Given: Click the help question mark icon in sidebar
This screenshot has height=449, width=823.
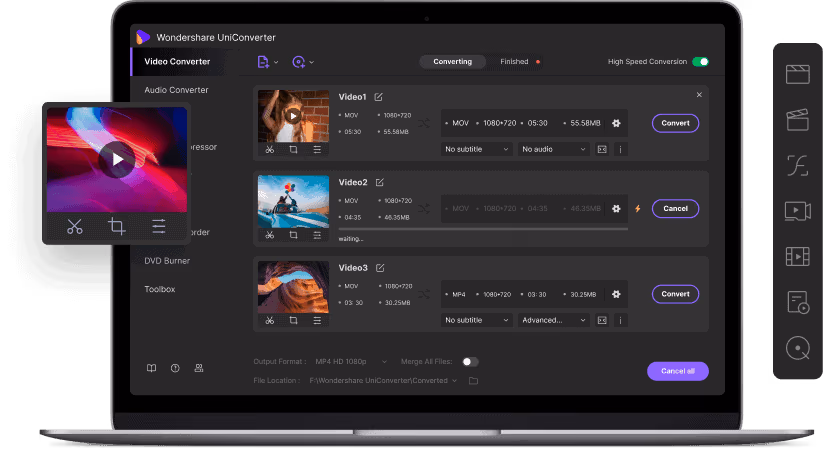Looking at the screenshot, I should tap(175, 368).
